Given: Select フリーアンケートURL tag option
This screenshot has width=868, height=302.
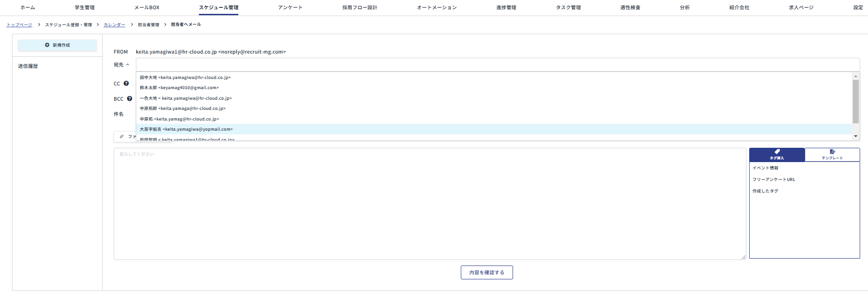Looking at the screenshot, I should [774, 180].
